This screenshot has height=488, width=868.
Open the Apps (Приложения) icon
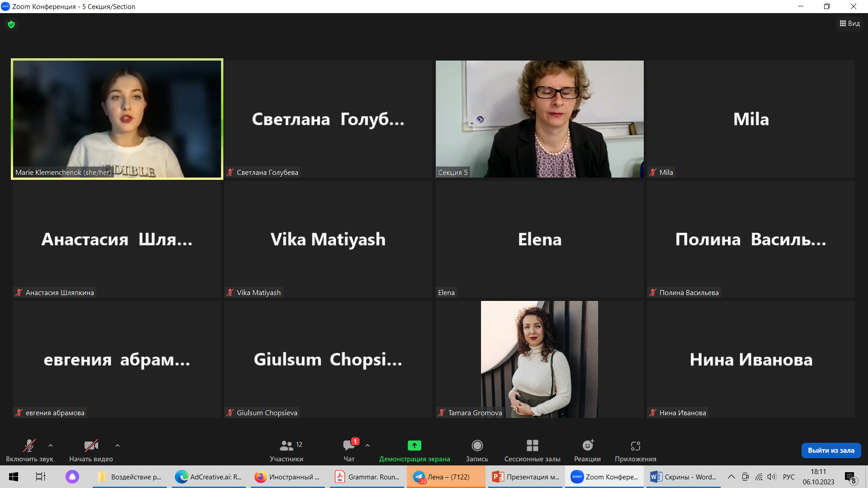[635, 446]
